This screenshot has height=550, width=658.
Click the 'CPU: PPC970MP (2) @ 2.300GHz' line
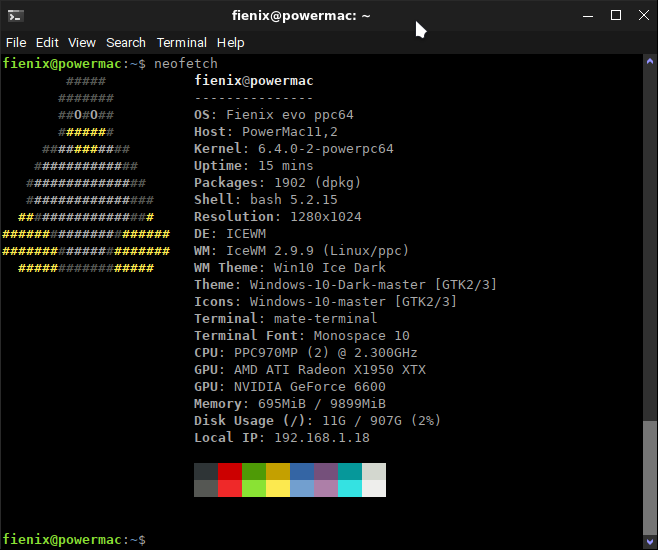click(306, 352)
